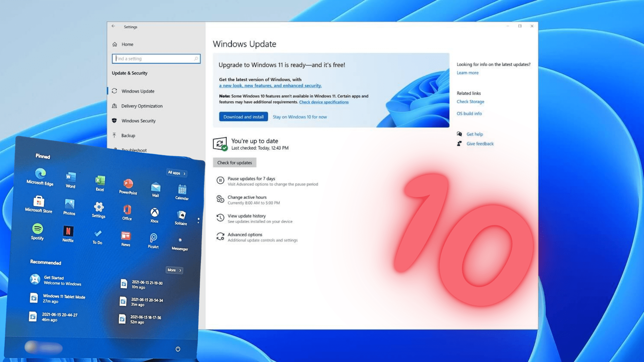Choose Stay on Windows 10 for now
Screen dimensions: 644x362
pos(300,117)
